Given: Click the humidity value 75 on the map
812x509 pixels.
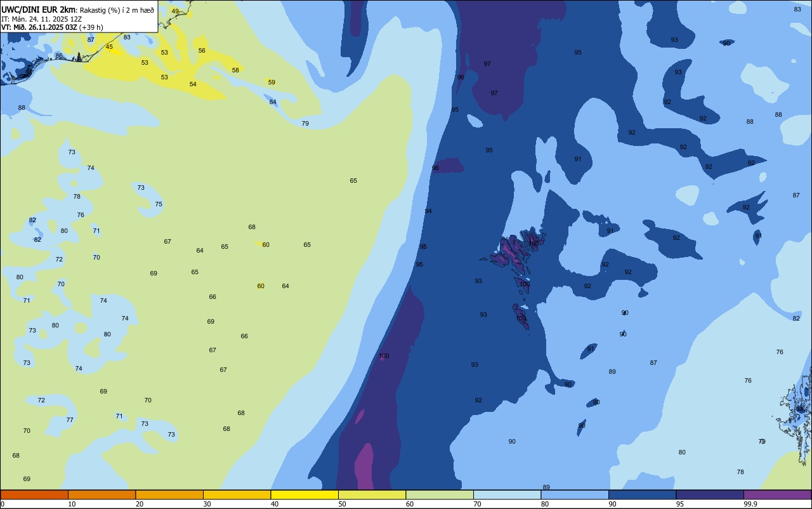Looking at the screenshot, I should tap(159, 204).
